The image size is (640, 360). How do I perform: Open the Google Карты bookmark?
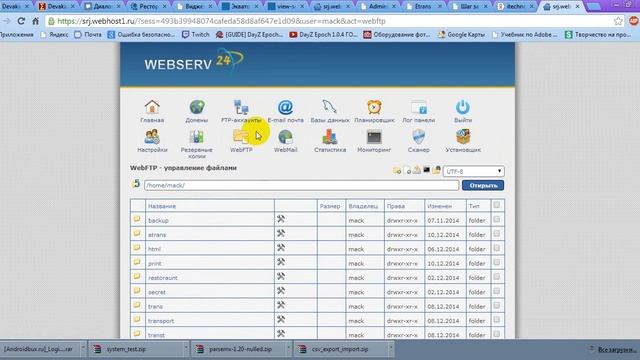[462, 35]
